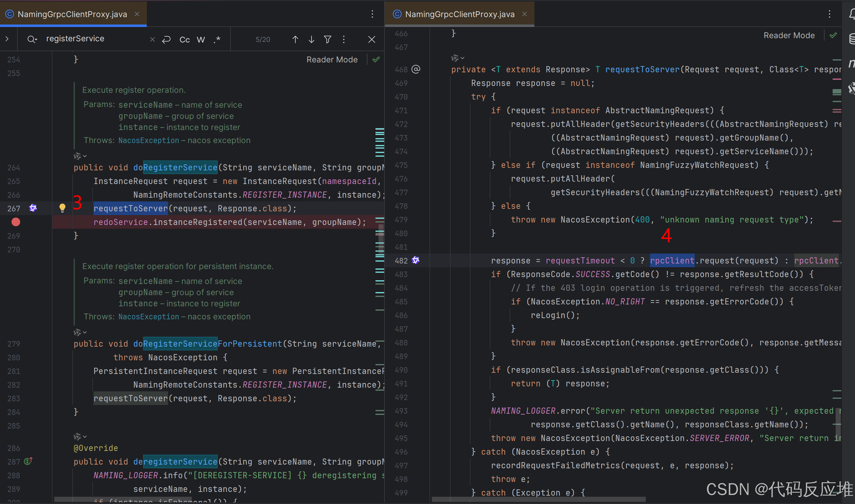Remove the red breakpoint below line 267
Image resolution: width=855 pixels, height=504 pixels.
pyautogui.click(x=16, y=222)
